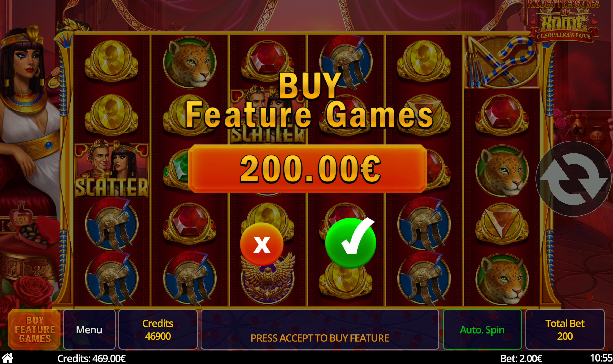Cancel purchase with the red X button
Image resolution: width=613 pixels, height=364 pixels.
[262, 244]
